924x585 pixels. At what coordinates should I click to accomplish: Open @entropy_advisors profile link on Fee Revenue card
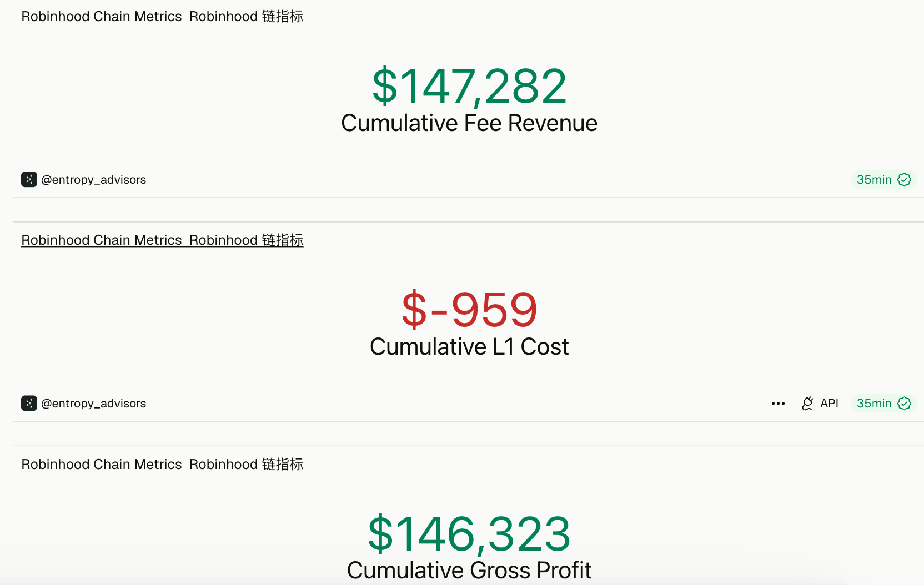tap(93, 180)
